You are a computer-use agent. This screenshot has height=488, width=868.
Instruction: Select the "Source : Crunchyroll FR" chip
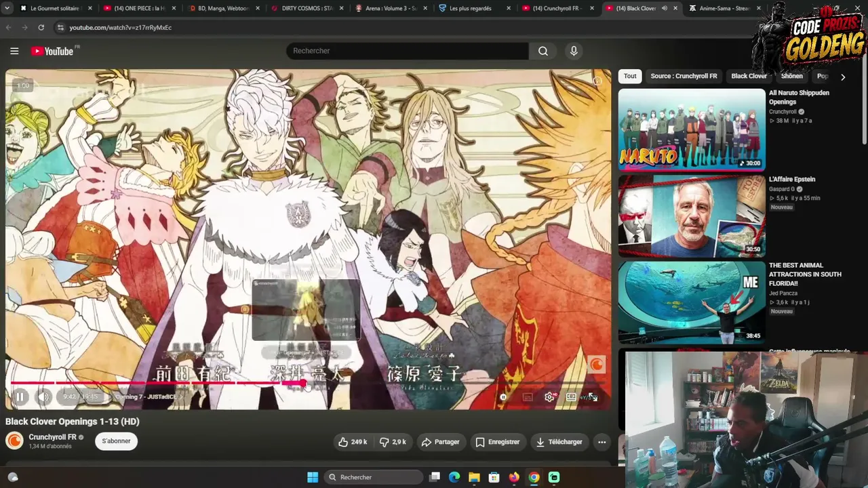(684, 76)
